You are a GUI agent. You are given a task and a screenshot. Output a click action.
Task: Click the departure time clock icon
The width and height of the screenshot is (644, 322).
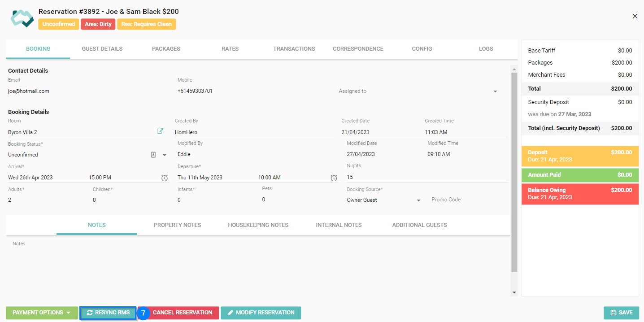click(x=334, y=178)
